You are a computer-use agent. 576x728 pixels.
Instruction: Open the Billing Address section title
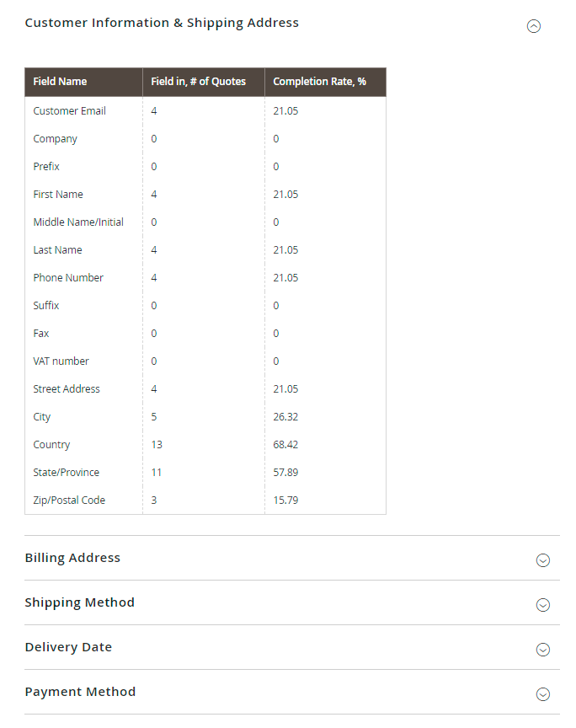tap(72, 558)
